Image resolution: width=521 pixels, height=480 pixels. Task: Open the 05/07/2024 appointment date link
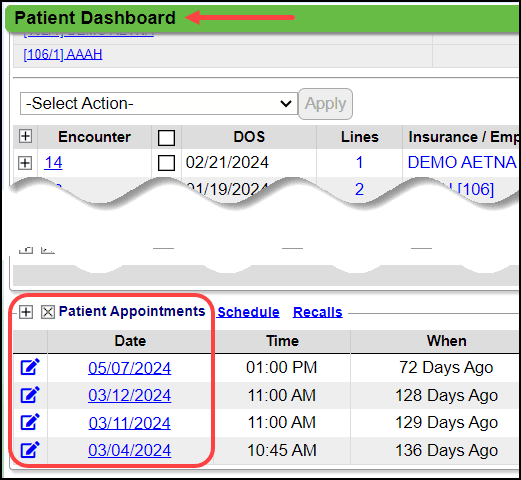click(130, 368)
